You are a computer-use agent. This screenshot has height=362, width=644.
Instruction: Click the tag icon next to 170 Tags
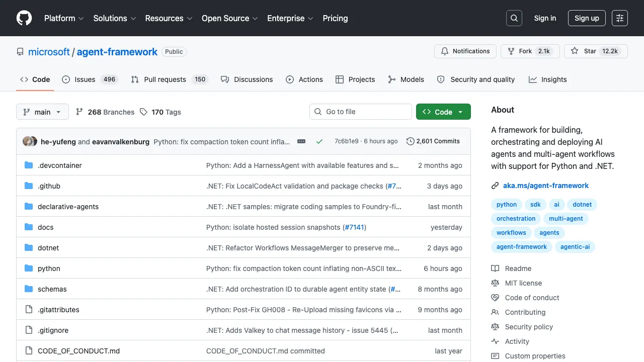click(x=143, y=112)
